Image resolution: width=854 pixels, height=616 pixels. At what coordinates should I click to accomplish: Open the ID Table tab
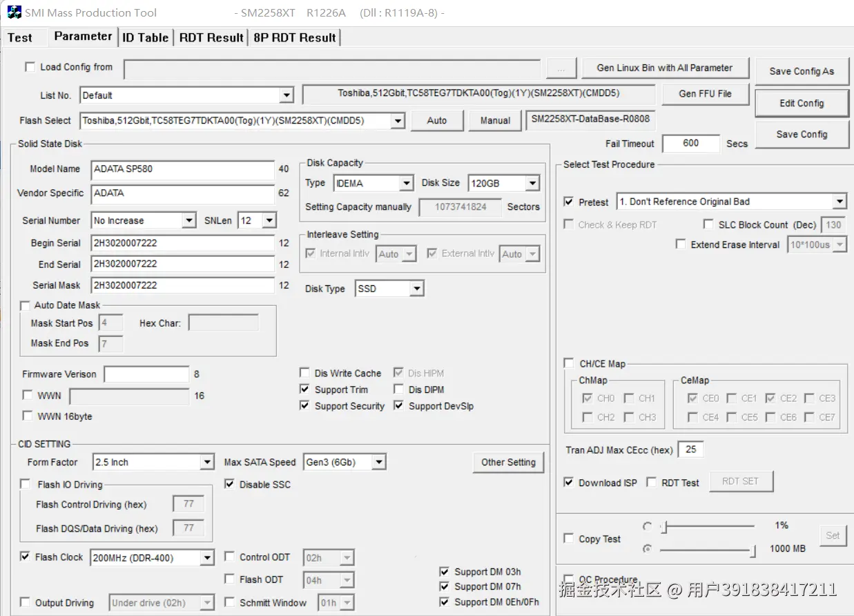(145, 38)
